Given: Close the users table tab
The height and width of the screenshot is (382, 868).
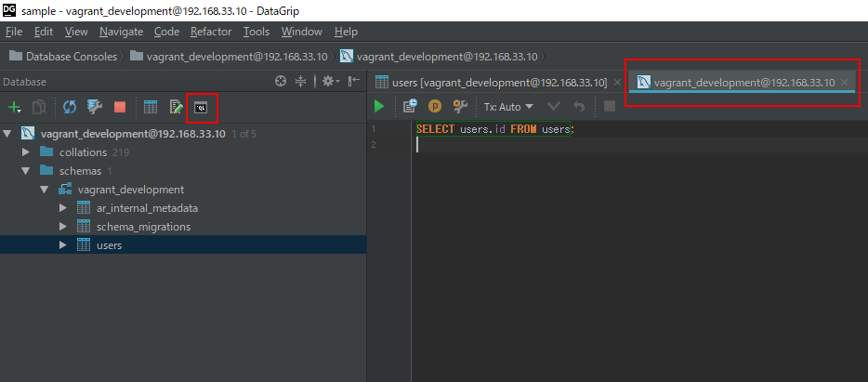Looking at the screenshot, I should point(618,83).
